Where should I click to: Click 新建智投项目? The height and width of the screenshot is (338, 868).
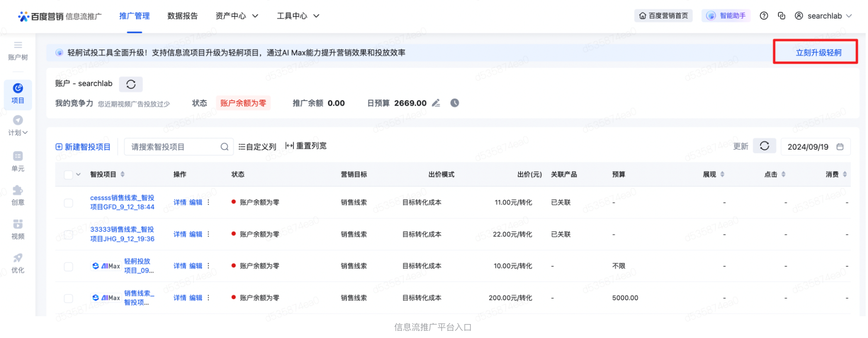tap(83, 147)
